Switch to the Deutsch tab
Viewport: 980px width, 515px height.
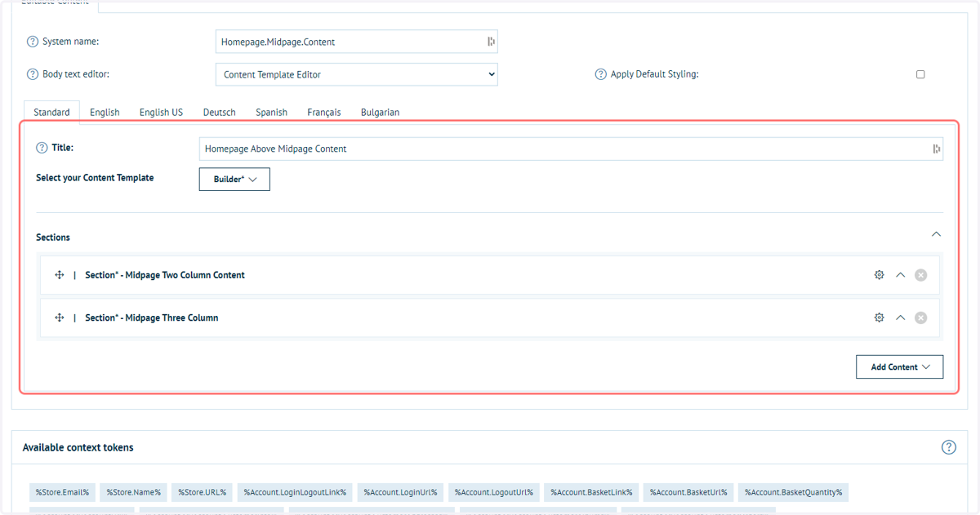click(219, 112)
